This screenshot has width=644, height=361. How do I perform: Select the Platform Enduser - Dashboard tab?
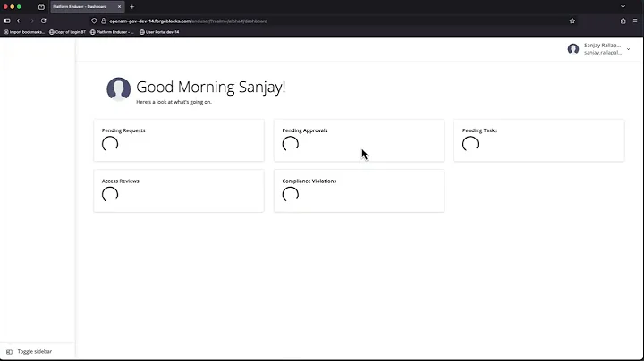tap(87, 6)
